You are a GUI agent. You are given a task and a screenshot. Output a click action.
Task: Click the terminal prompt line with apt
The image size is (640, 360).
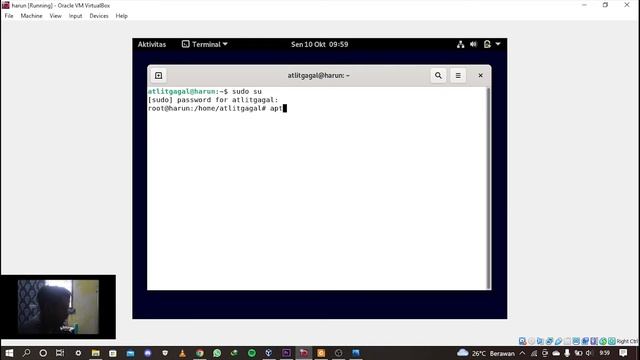click(x=217, y=108)
